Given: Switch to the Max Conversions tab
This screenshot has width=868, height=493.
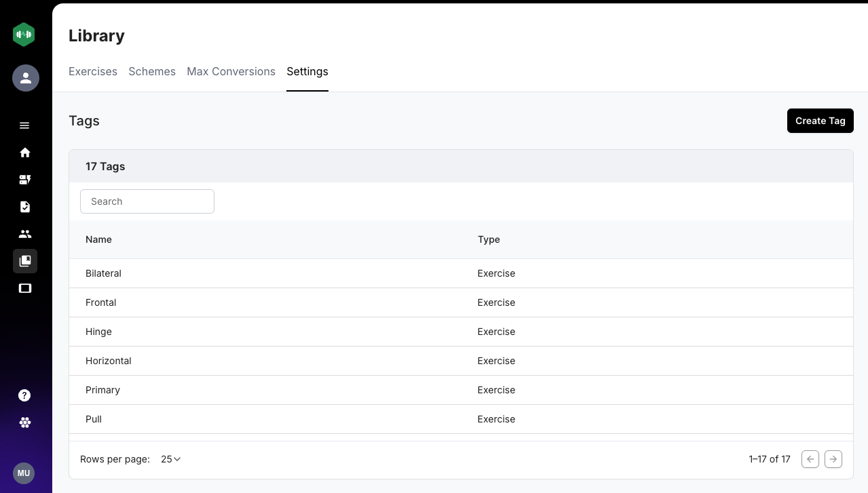Looking at the screenshot, I should (x=231, y=71).
